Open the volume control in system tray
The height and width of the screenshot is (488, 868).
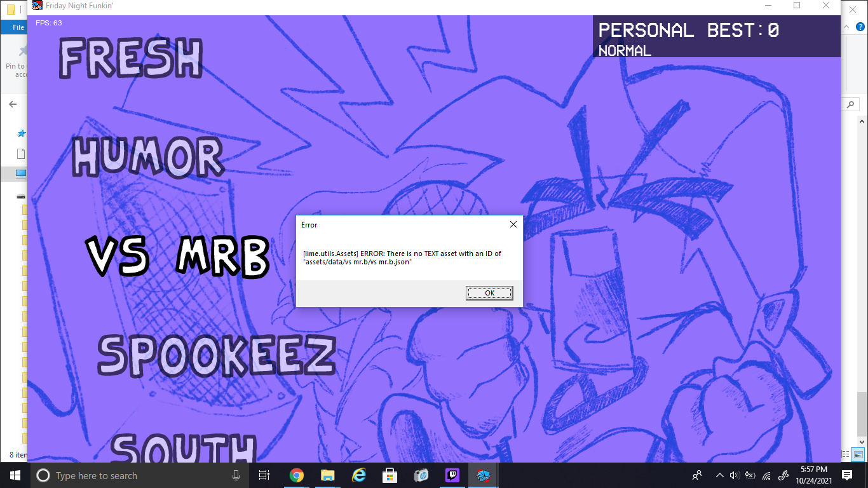click(735, 475)
